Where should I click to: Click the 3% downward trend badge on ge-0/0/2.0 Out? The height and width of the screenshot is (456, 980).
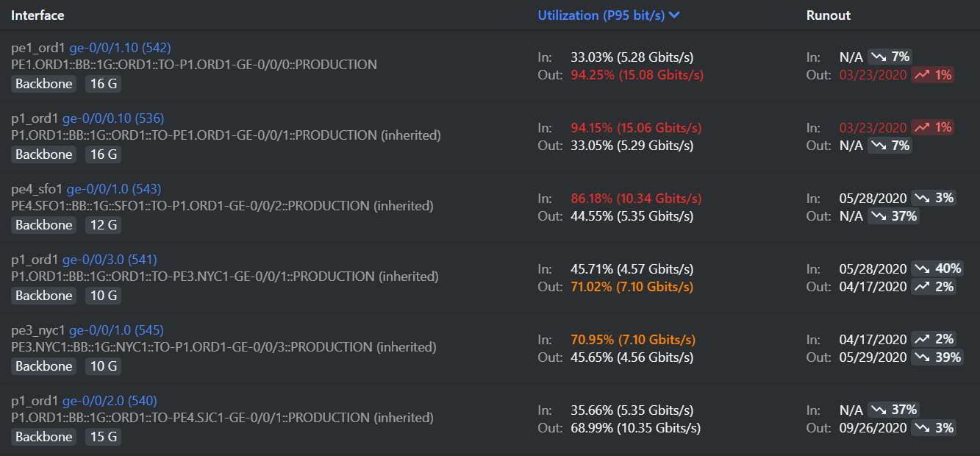(x=934, y=428)
